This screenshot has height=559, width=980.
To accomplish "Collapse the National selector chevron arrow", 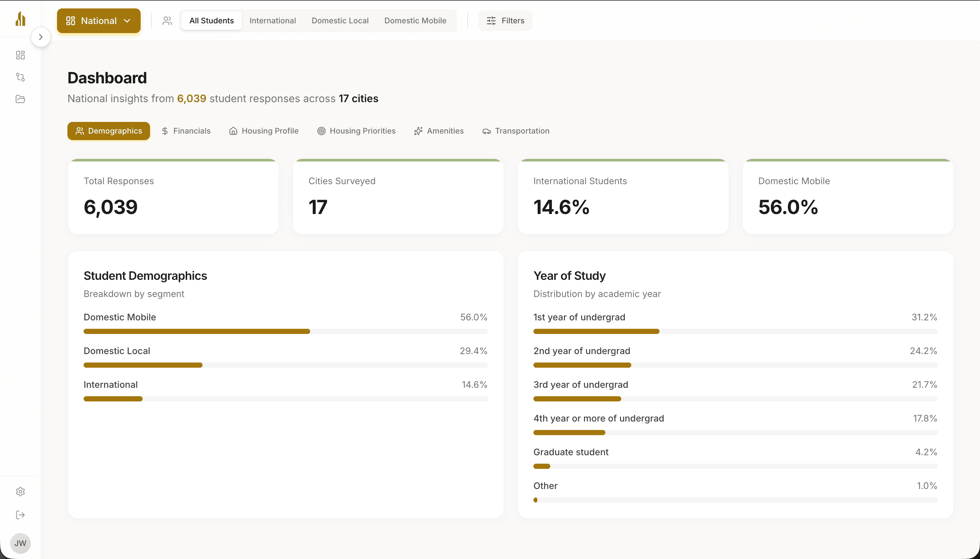I will click(x=128, y=21).
